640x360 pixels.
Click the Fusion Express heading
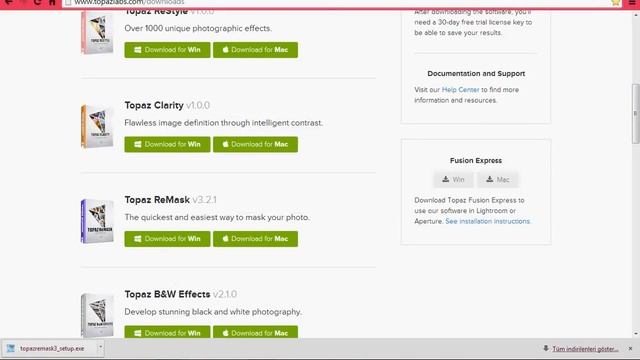[476, 161]
